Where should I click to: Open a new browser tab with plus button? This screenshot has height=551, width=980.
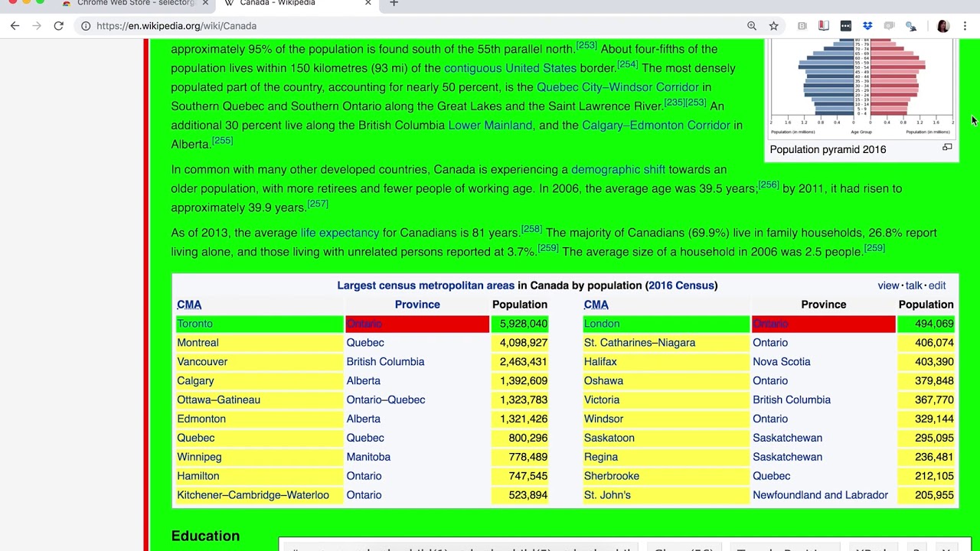click(x=394, y=3)
